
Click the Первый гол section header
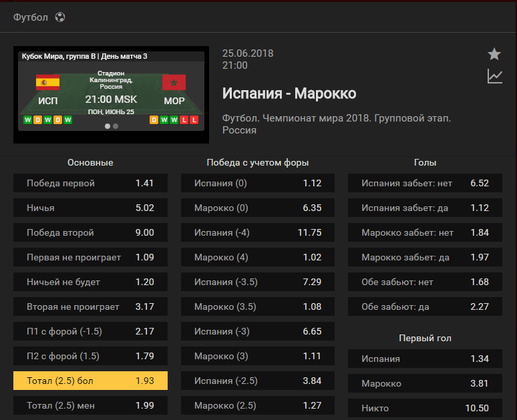click(425, 339)
